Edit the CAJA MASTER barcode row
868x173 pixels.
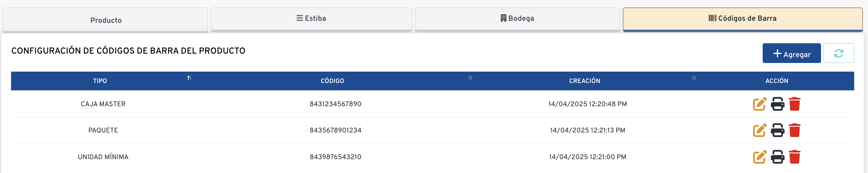[759, 104]
